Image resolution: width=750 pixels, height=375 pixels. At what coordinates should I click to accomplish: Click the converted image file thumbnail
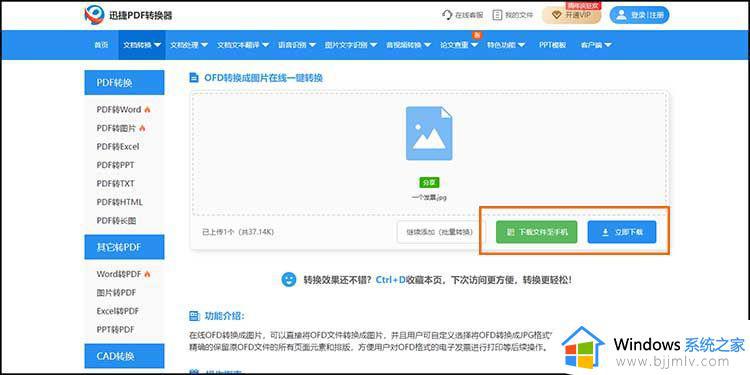[x=429, y=133]
